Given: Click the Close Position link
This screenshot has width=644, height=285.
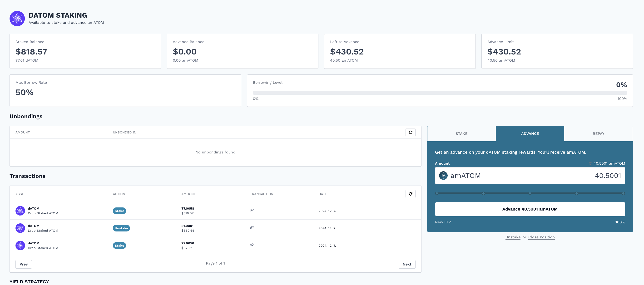Looking at the screenshot, I should (541, 237).
